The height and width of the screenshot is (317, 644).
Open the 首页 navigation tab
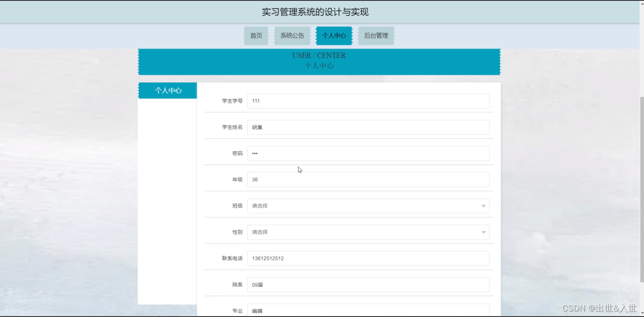(x=256, y=36)
